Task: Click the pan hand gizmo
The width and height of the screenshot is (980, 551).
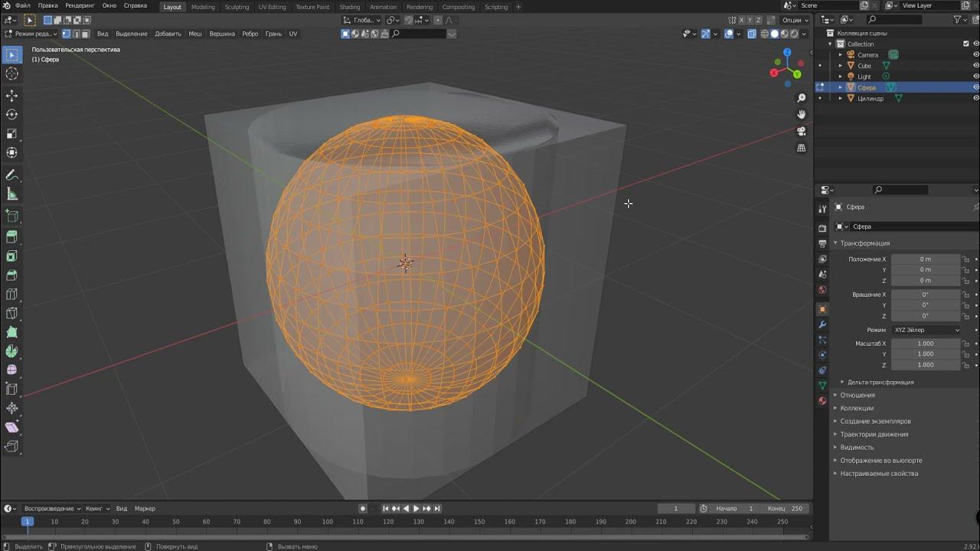Action: [x=802, y=115]
